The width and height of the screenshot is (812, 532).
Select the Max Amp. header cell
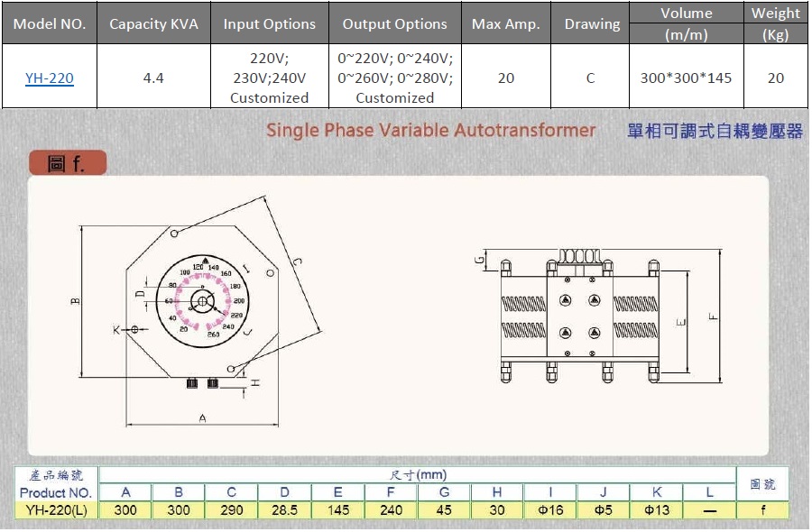pos(505,24)
